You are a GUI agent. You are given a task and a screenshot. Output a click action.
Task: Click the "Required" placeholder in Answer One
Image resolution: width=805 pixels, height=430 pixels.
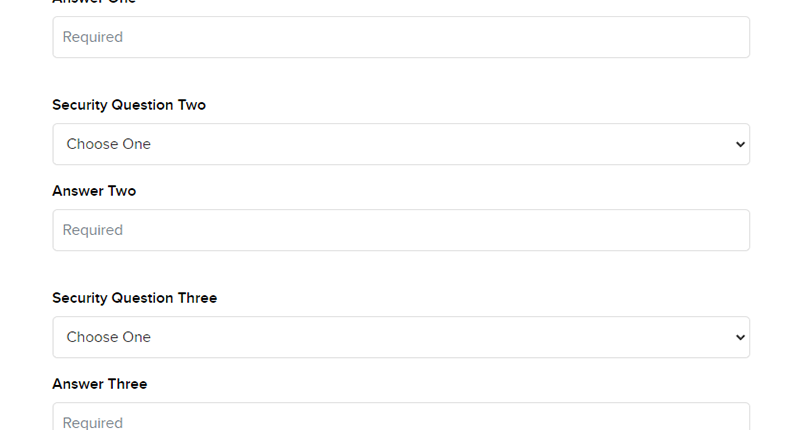pyautogui.click(x=92, y=37)
